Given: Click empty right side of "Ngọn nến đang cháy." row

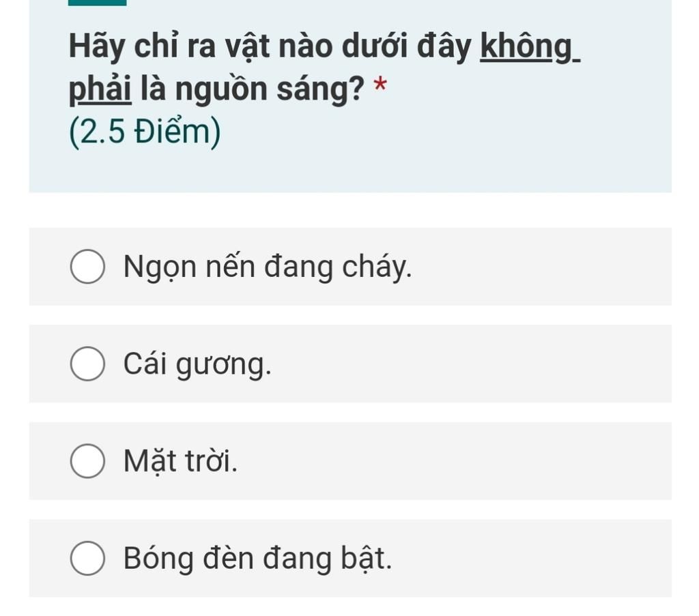Looking at the screenshot, I should (x=546, y=267).
